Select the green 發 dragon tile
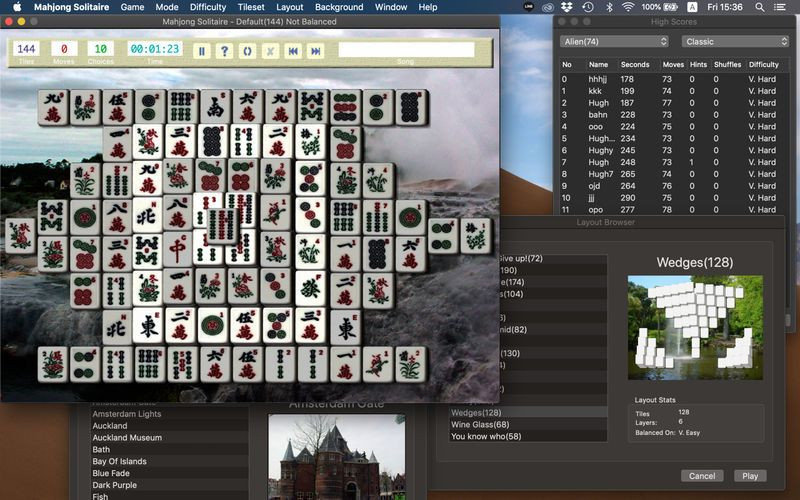 [310, 288]
